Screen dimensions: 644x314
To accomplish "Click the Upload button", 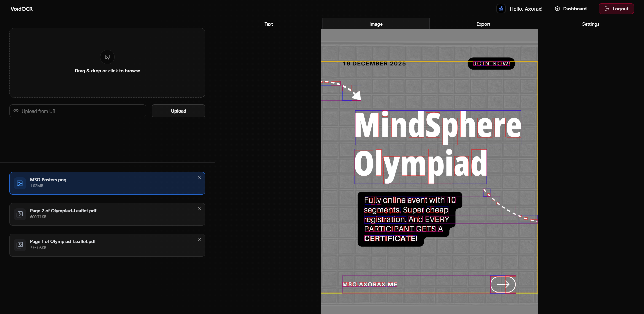I will click(x=178, y=111).
